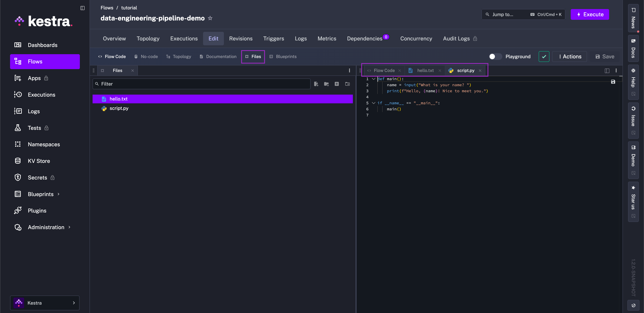Select script.py in the file tree
The image size is (644, 313).
119,108
